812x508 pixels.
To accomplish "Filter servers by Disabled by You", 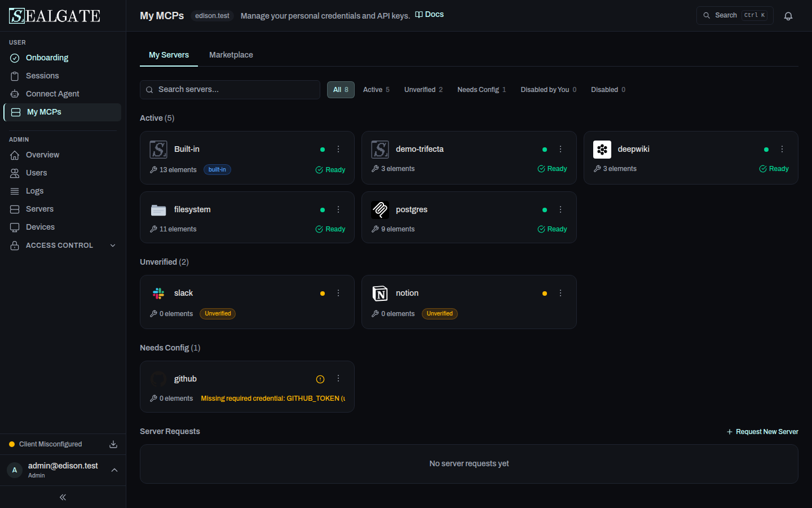I will [548, 90].
